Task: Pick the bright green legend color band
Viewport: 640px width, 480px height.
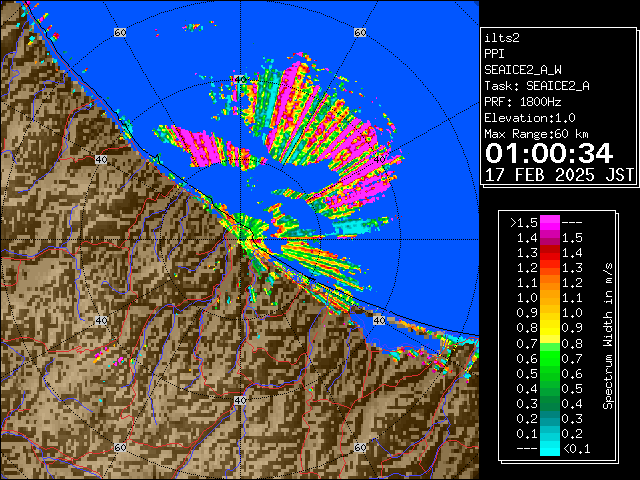Action: coord(550,358)
